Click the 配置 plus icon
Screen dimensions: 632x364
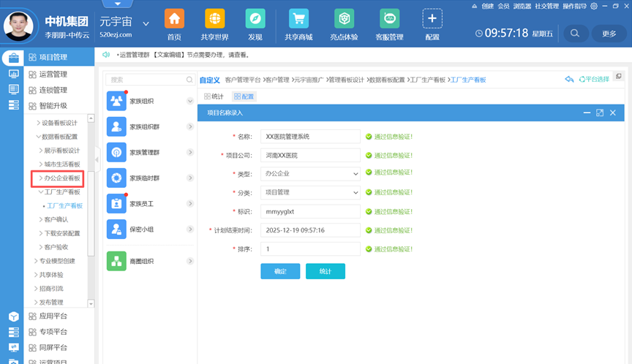coord(432,19)
